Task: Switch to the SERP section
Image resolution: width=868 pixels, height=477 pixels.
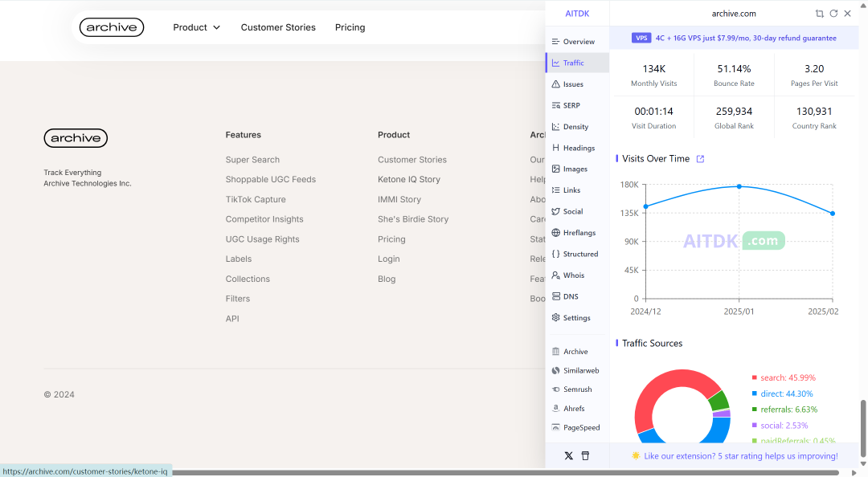Action: tap(566, 105)
